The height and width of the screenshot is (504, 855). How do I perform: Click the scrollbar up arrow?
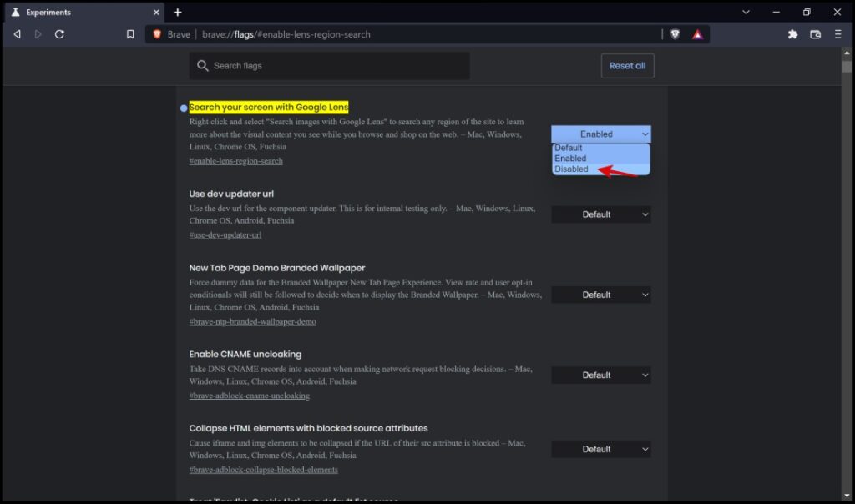847,53
